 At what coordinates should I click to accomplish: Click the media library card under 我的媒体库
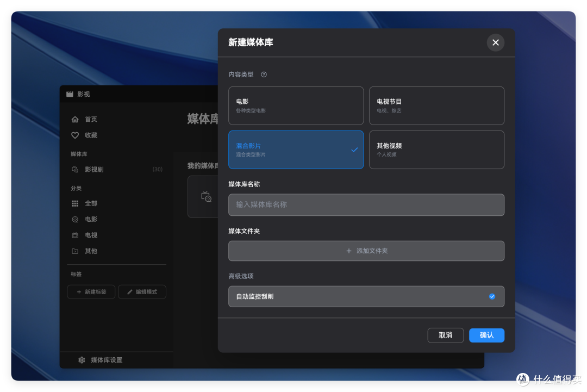pos(203,197)
